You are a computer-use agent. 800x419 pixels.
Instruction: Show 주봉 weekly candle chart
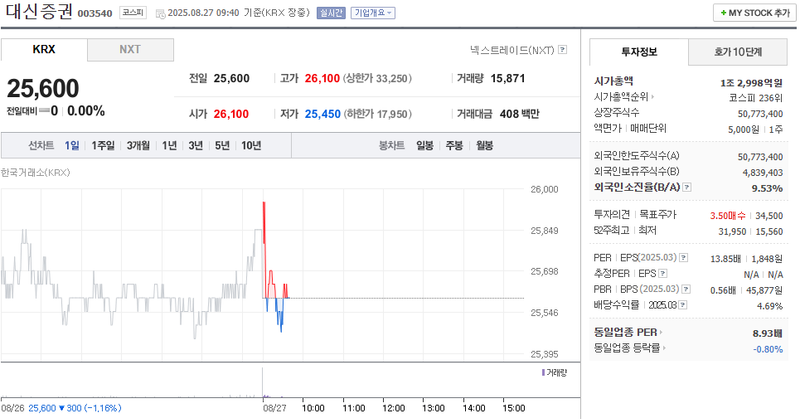pyautogui.click(x=454, y=145)
